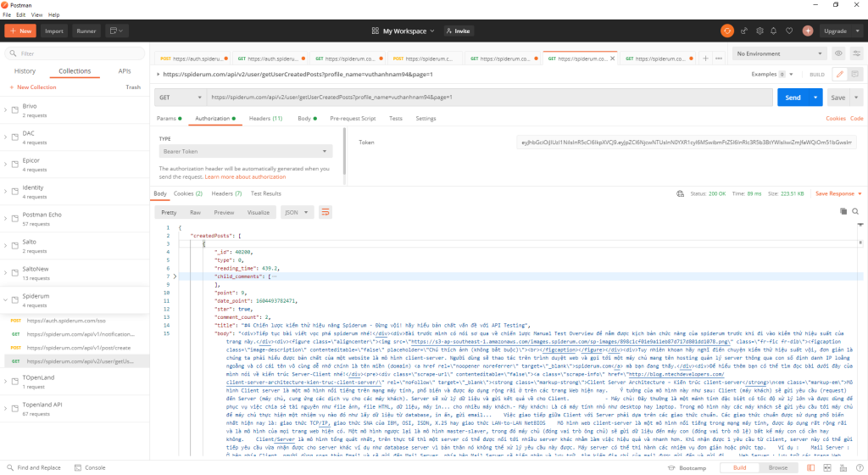This screenshot has width=868, height=475.
Task: Click the orange sync status icon
Action: click(x=726, y=31)
